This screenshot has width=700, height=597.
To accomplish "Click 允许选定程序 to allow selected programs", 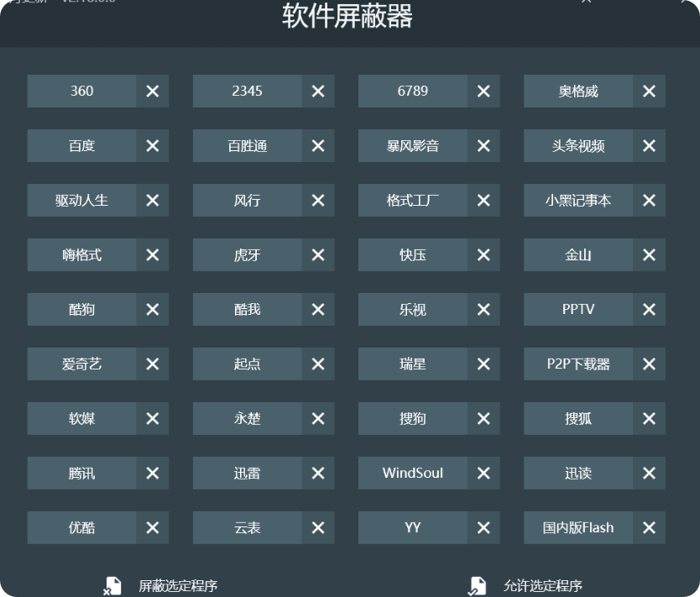I will (x=542, y=586).
